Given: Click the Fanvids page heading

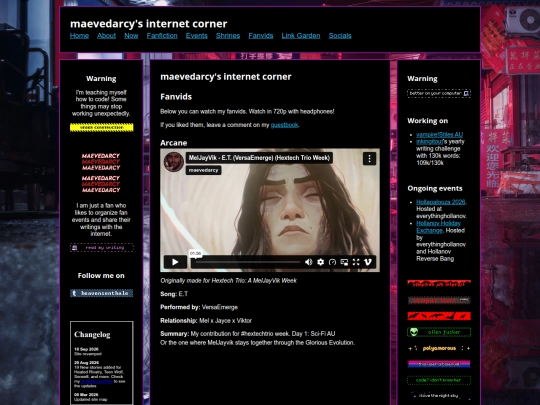Looking at the screenshot, I should point(176,97).
